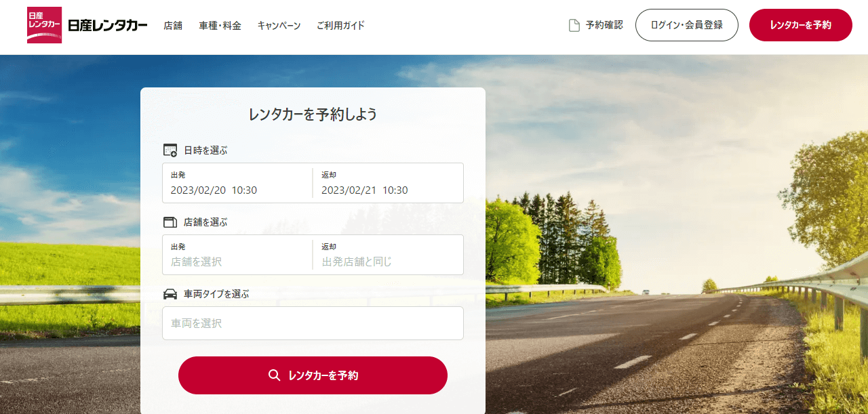Select the 出発 store field 店舗を選択

(x=237, y=255)
